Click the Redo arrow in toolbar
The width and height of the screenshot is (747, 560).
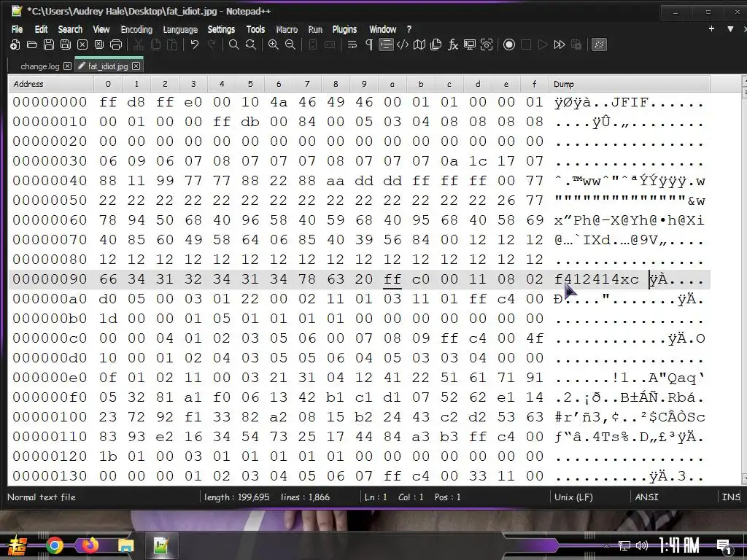[x=212, y=44]
